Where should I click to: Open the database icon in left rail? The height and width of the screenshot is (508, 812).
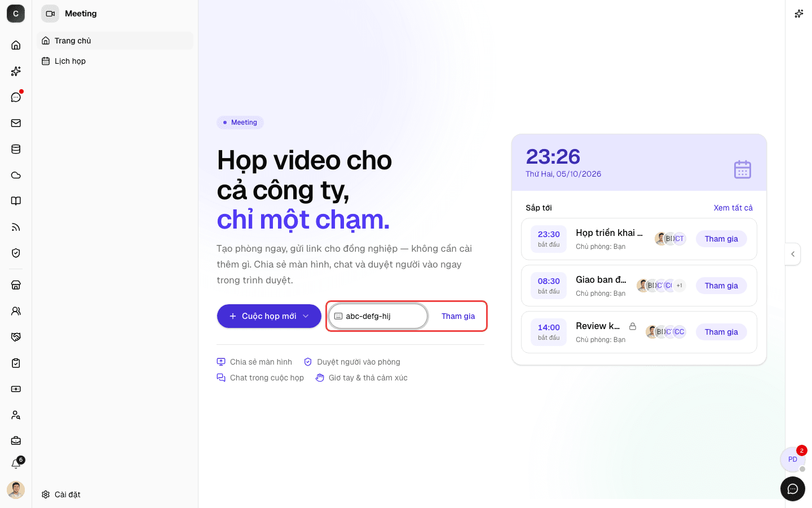(x=16, y=149)
